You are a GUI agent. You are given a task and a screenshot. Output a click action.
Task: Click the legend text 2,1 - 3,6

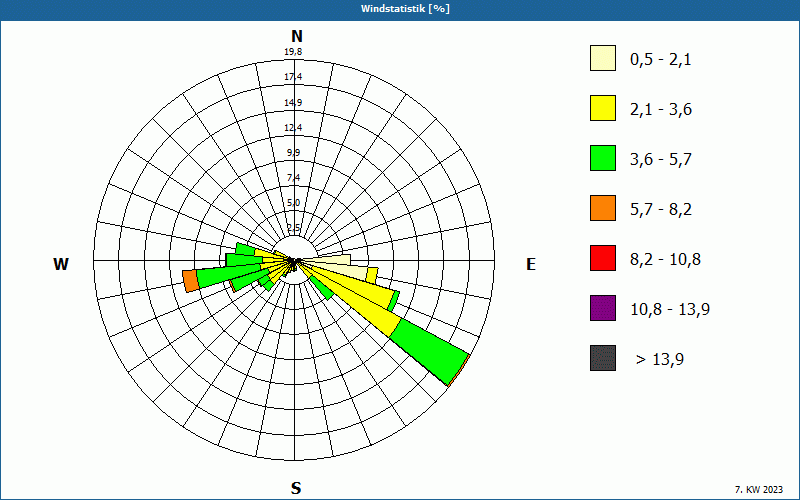click(661, 110)
